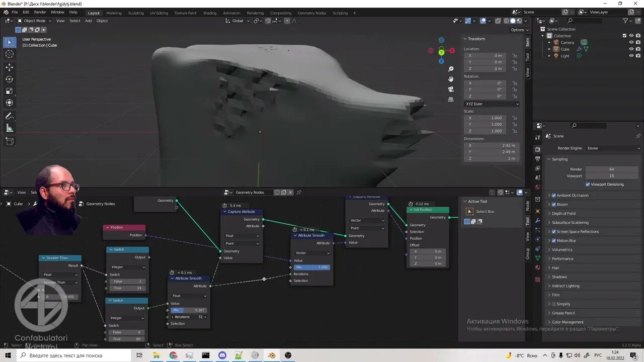Image resolution: width=644 pixels, height=362 pixels.
Task: Adjust the Mix 0.367 slider
Action: (x=189, y=310)
